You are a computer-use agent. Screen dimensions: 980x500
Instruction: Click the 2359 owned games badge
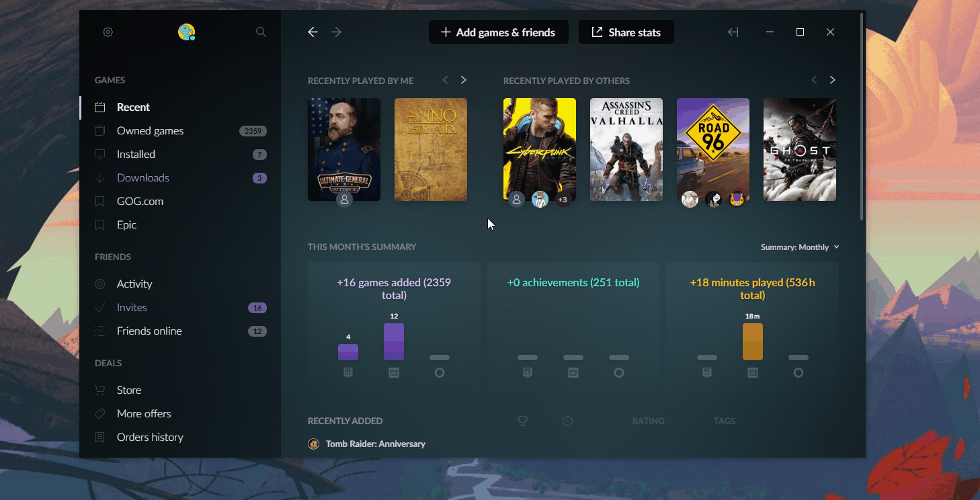[x=253, y=131]
